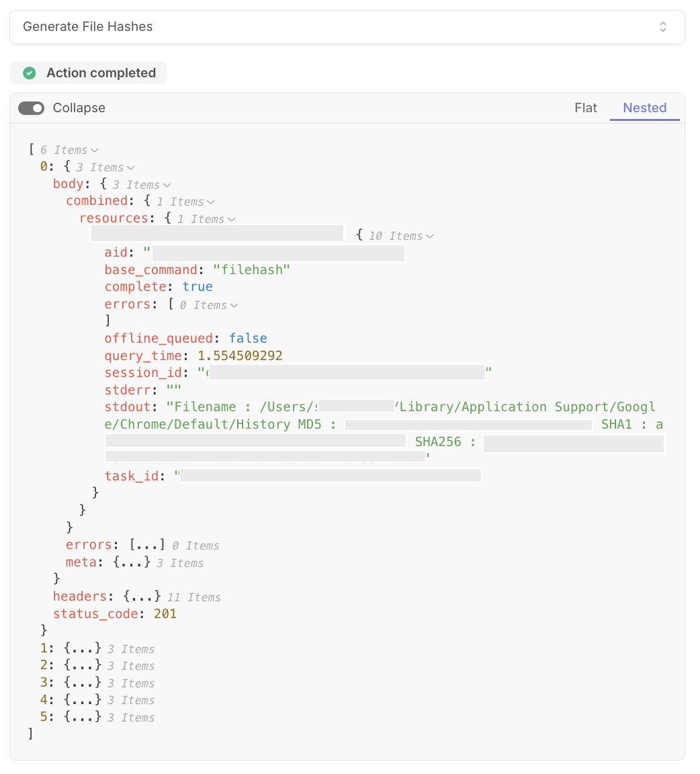Expand array item 2
The width and height of the screenshot is (700, 774).
coord(83,665)
